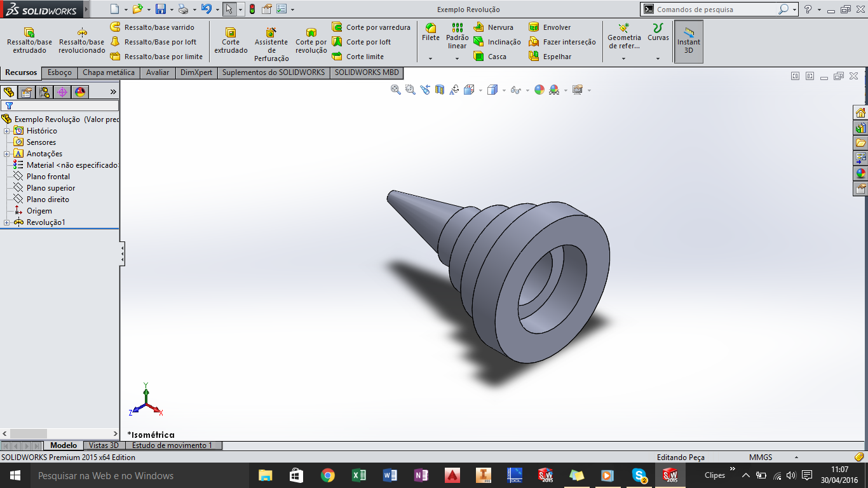Select the Espelhar tool
This screenshot has height=488, width=868.
pyautogui.click(x=550, y=57)
